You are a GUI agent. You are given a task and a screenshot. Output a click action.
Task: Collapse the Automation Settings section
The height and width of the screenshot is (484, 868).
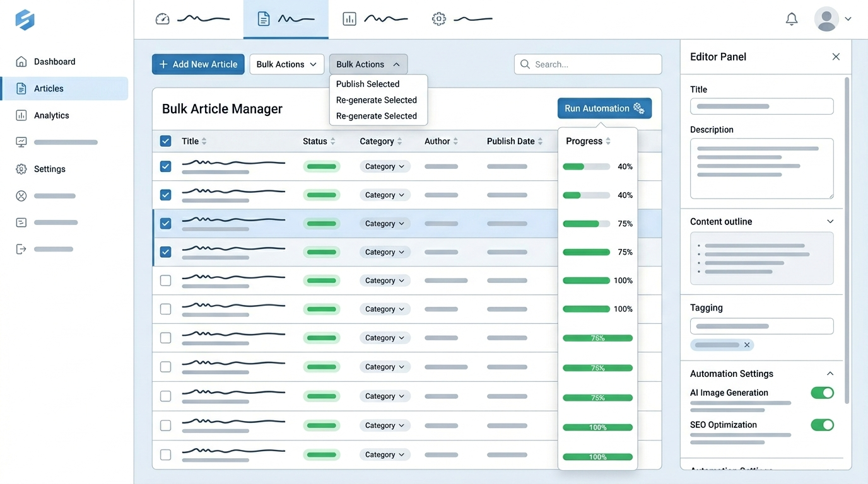(x=830, y=374)
